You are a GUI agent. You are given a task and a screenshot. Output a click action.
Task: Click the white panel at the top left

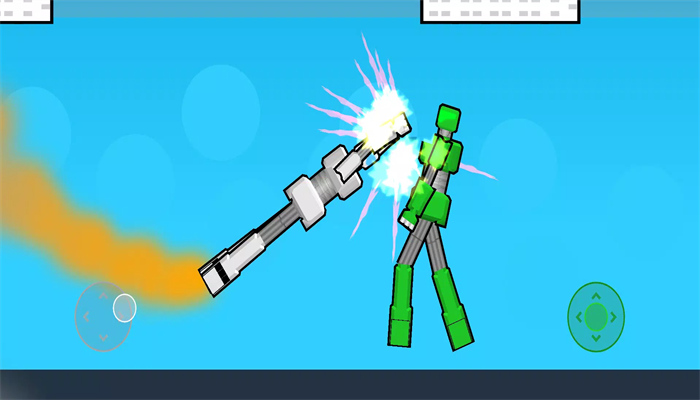pyautogui.click(x=25, y=10)
